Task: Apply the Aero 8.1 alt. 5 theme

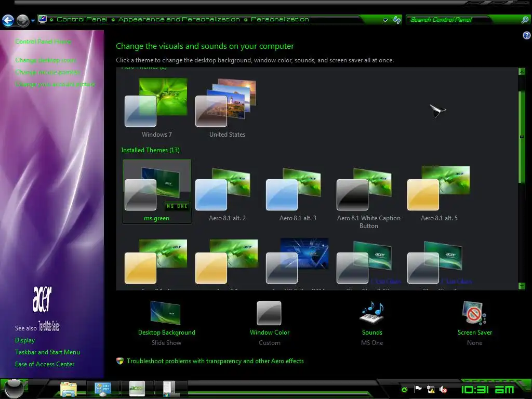Action: tap(439, 194)
